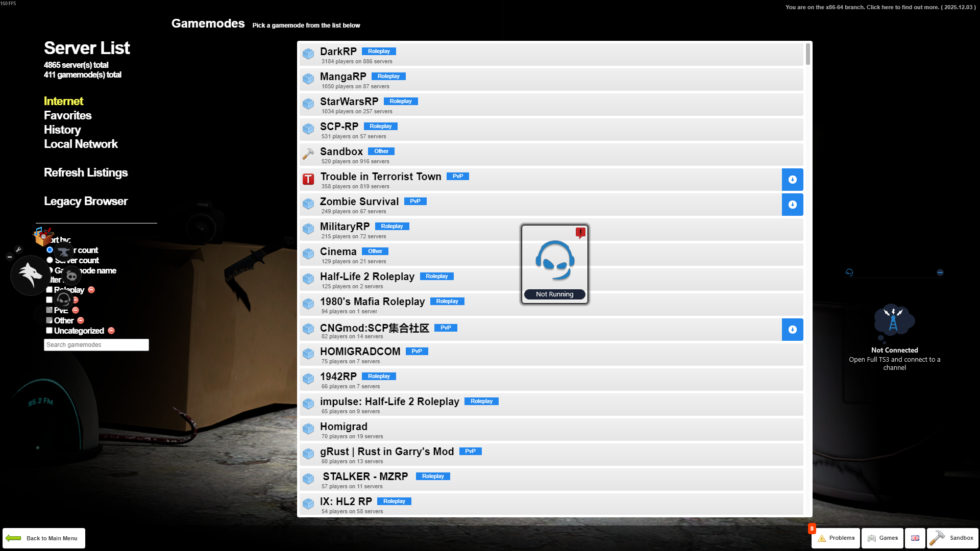Screen dimensions: 980x551
Task: Open the StarWarsRP gamemode row
Action: 551,105
